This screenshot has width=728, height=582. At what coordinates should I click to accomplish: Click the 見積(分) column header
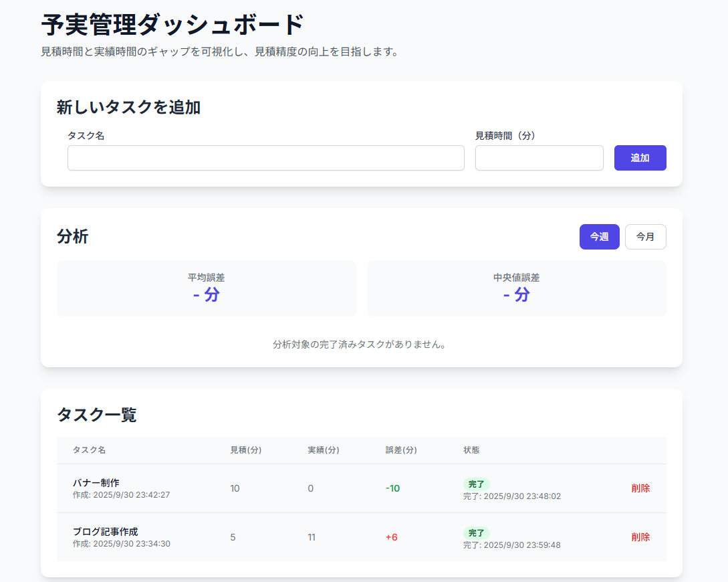coord(245,450)
